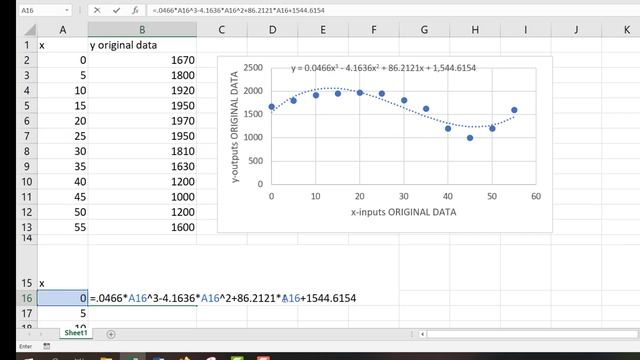Click the x-inputs ORIGINAL DATA axis title
This screenshot has width=640, height=360.
(404, 212)
